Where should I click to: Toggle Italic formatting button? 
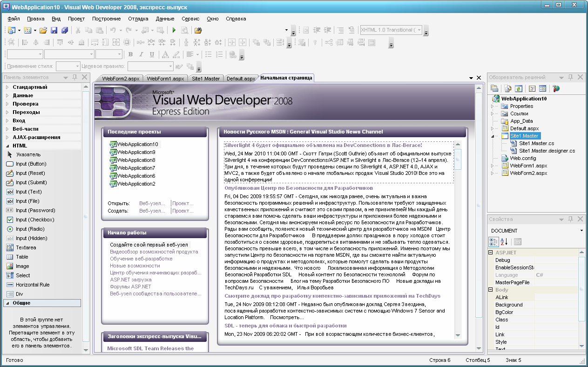click(141, 54)
